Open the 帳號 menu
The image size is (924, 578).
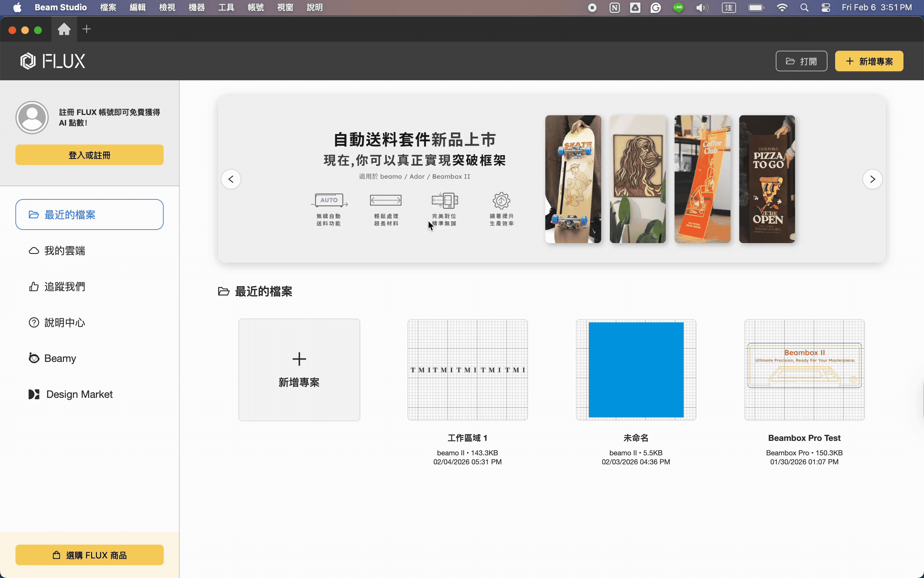tap(255, 8)
